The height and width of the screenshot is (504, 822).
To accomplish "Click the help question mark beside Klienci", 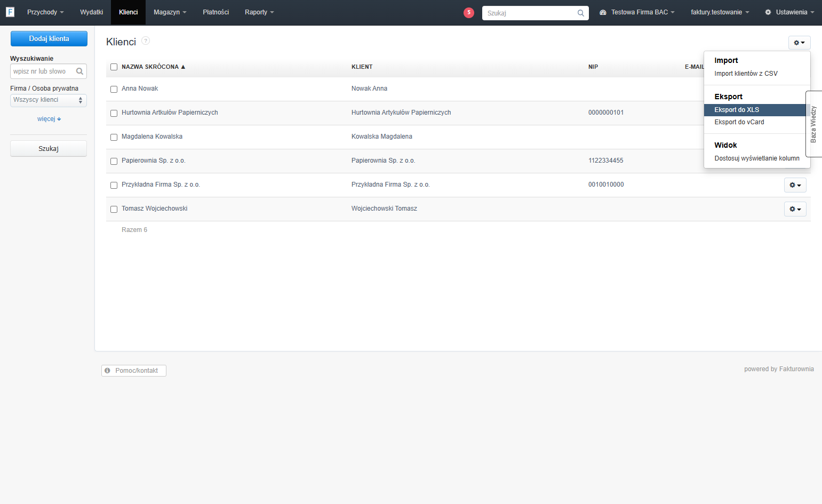I will point(146,41).
